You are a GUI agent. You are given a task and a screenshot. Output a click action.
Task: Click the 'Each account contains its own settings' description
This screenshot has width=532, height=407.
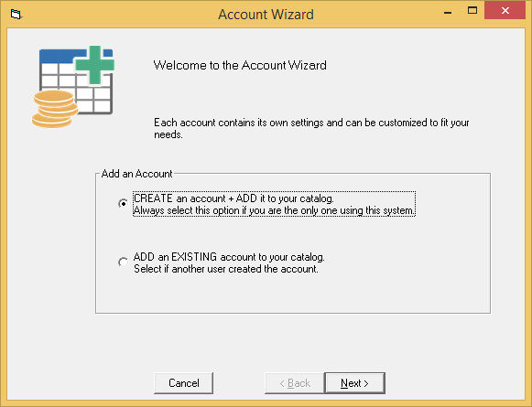click(x=311, y=128)
